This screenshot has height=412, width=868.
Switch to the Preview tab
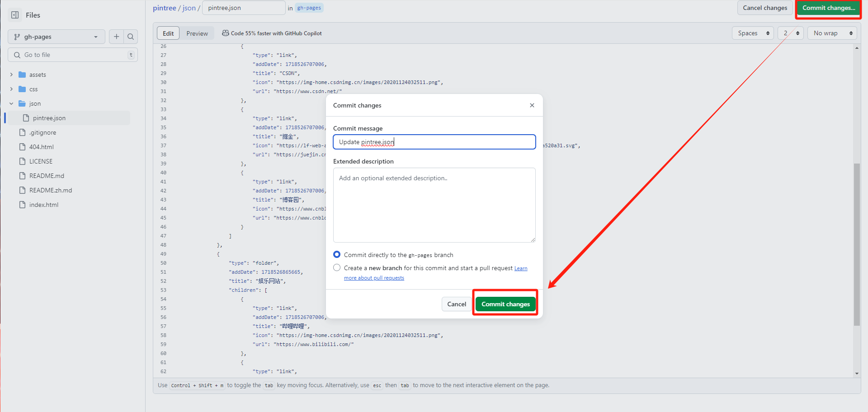[x=197, y=33]
